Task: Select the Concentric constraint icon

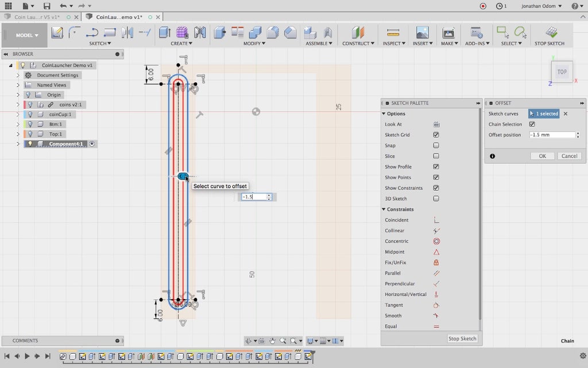Action: (436, 241)
